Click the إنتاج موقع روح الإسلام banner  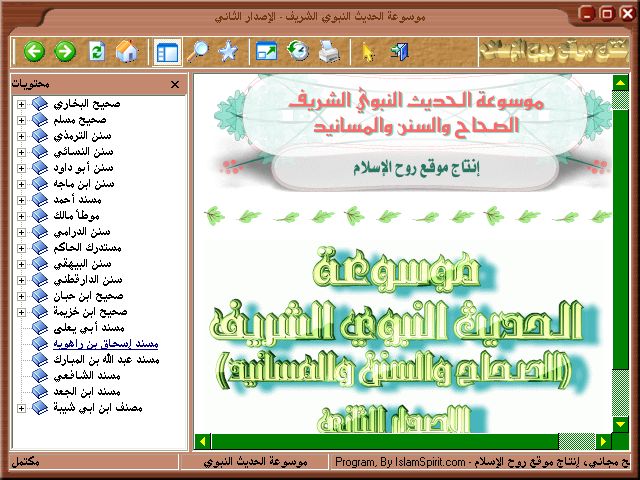click(x=416, y=167)
